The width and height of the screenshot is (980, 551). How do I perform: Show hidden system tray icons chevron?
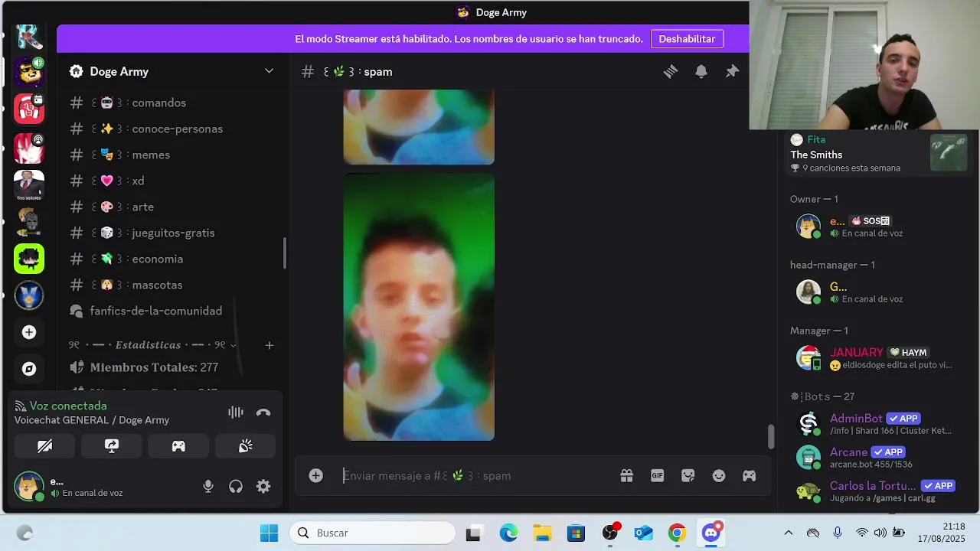(x=788, y=533)
